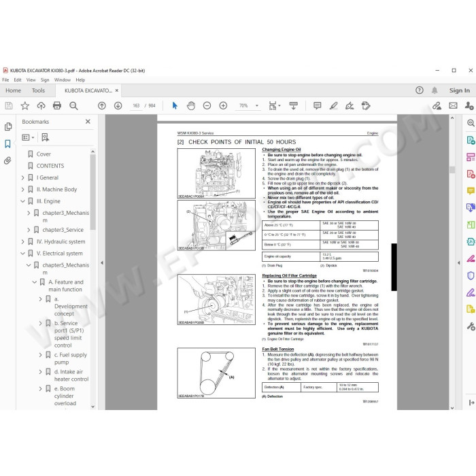Expand the II. Machine Body bookmark
This screenshot has height=476, width=476.
22,190
